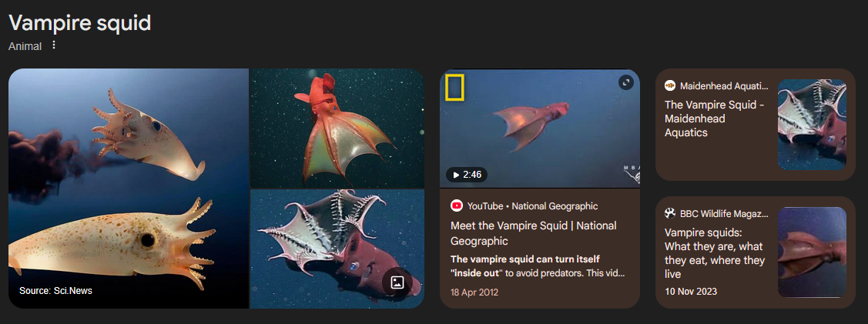Open the BBC Wildlife article thumbnail
Image resolution: width=868 pixels, height=324 pixels.
click(812, 252)
